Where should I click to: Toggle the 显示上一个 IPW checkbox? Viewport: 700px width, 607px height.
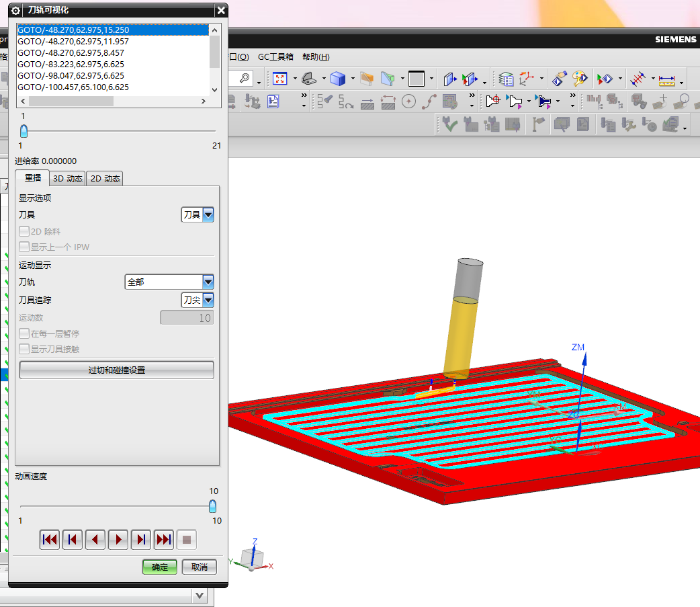click(x=24, y=247)
